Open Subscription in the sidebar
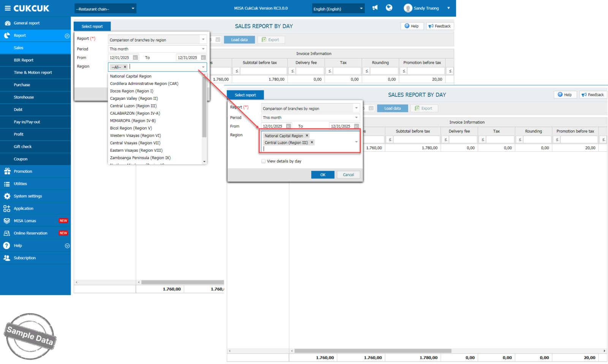Viewport: 608px width, 364px height. [x=25, y=258]
